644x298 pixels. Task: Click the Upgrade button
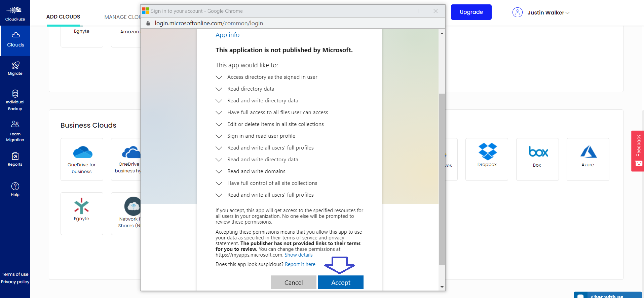coord(471,12)
